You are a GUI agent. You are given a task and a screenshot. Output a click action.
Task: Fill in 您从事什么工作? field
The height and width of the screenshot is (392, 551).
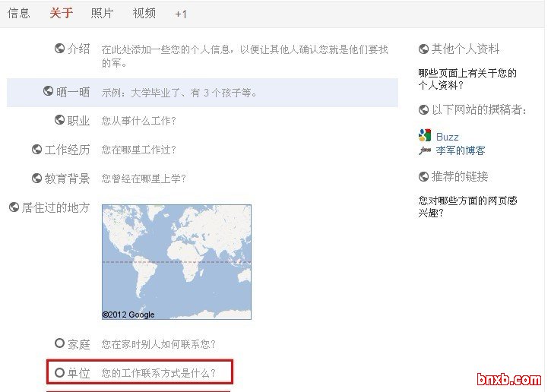139,121
